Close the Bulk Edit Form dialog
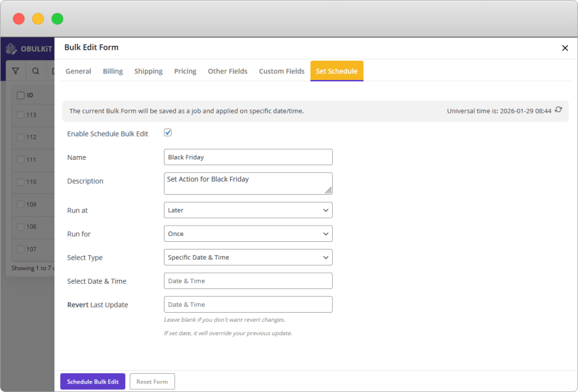The width and height of the screenshot is (578, 392). coord(564,48)
